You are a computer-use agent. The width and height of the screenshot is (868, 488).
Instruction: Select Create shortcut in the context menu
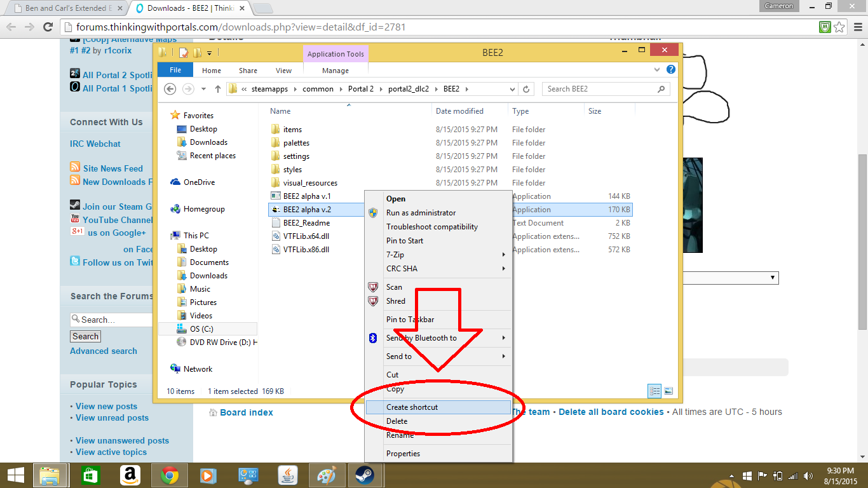click(x=438, y=407)
